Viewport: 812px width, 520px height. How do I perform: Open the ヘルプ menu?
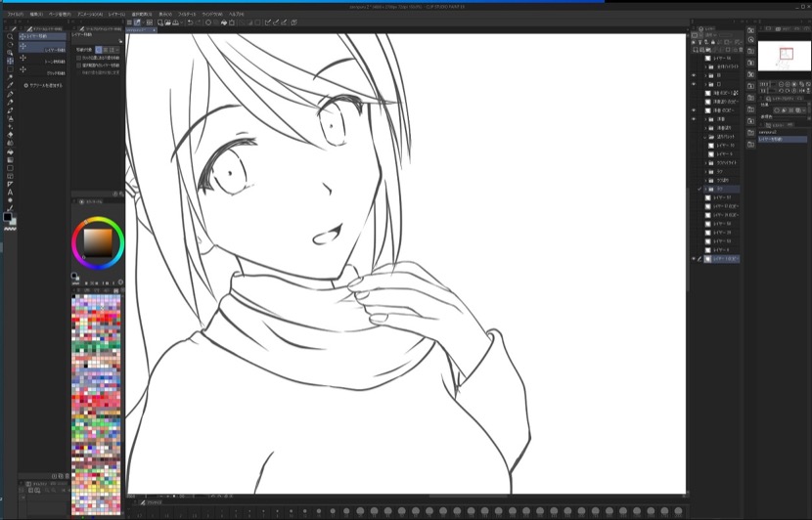(236, 15)
